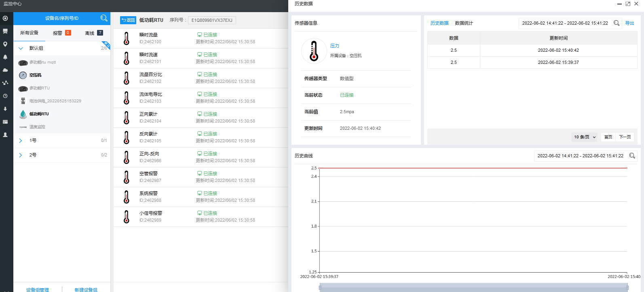Open the map location icon in sidebar

point(5,44)
